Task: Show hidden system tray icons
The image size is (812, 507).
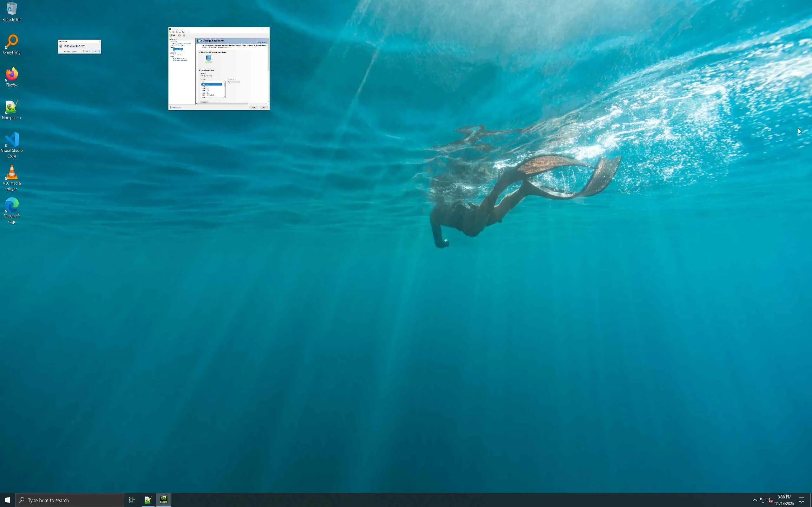Action: tap(755, 500)
